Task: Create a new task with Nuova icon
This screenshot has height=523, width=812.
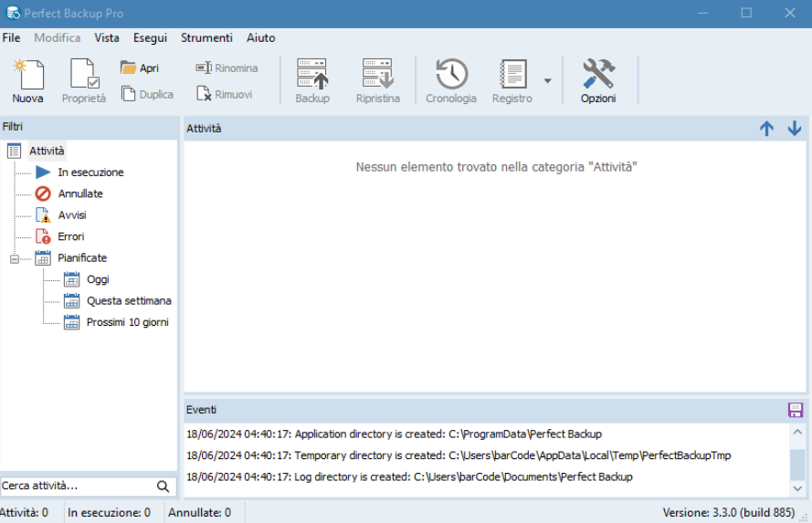Action: pyautogui.click(x=28, y=75)
